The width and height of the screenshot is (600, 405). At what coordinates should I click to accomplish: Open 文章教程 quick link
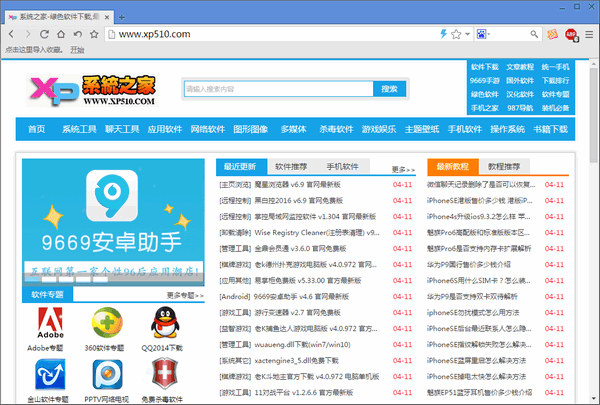tap(520, 67)
